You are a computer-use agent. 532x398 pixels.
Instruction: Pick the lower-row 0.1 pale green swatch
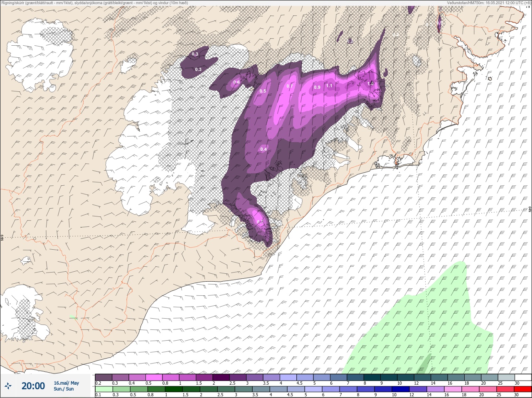pyautogui.click(x=103, y=389)
